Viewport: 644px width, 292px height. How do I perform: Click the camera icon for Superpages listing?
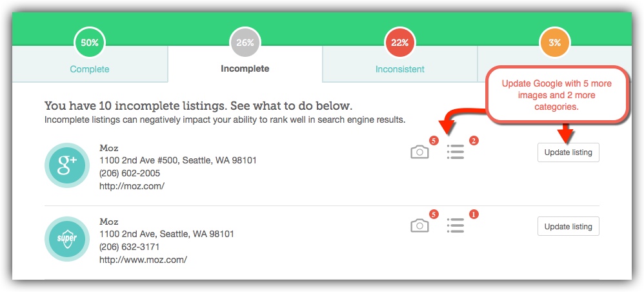tap(419, 226)
